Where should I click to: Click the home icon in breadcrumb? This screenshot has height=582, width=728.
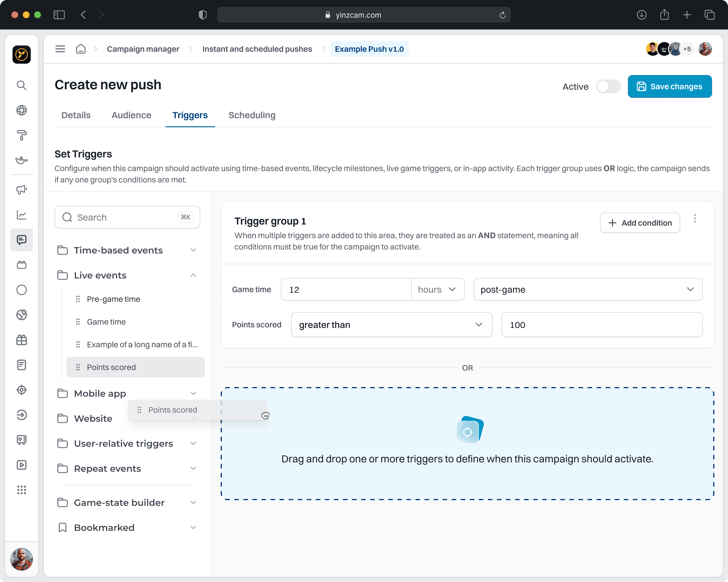click(81, 49)
